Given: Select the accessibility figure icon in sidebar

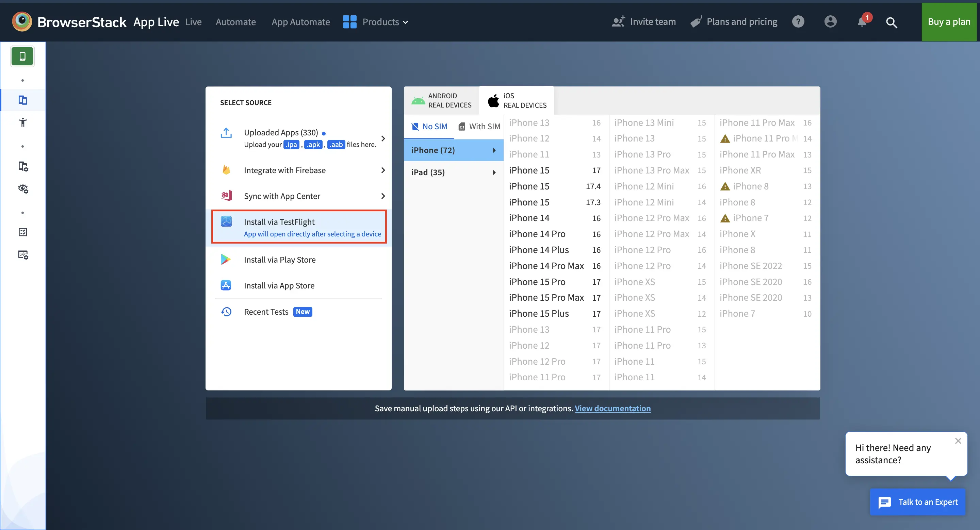Looking at the screenshot, I should point(23,122).
